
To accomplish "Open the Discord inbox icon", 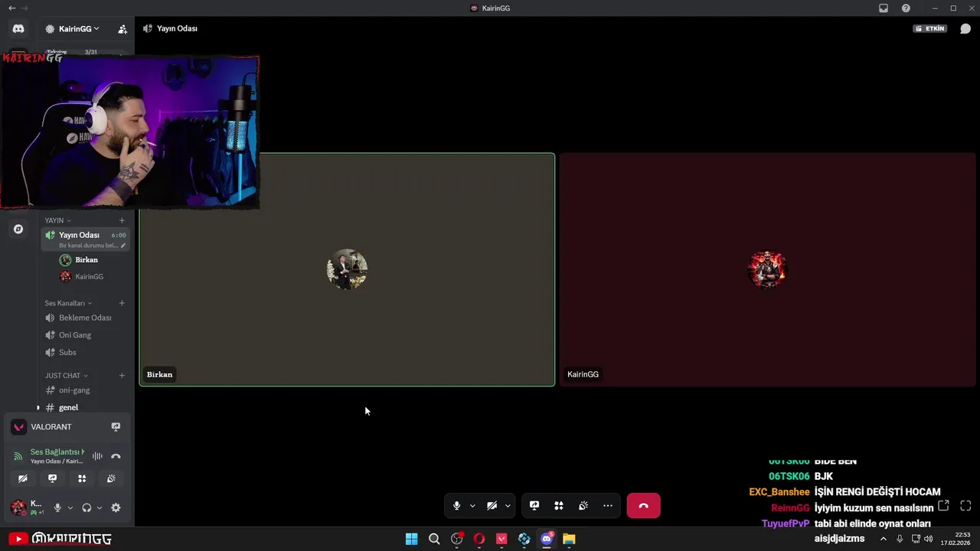I will point(884,8).
